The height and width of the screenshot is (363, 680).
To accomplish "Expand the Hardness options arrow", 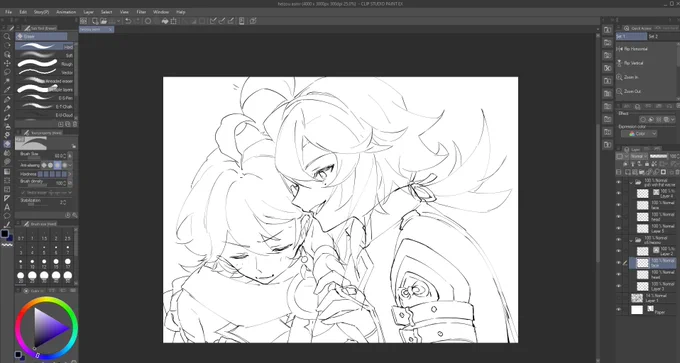I will 71,174.
